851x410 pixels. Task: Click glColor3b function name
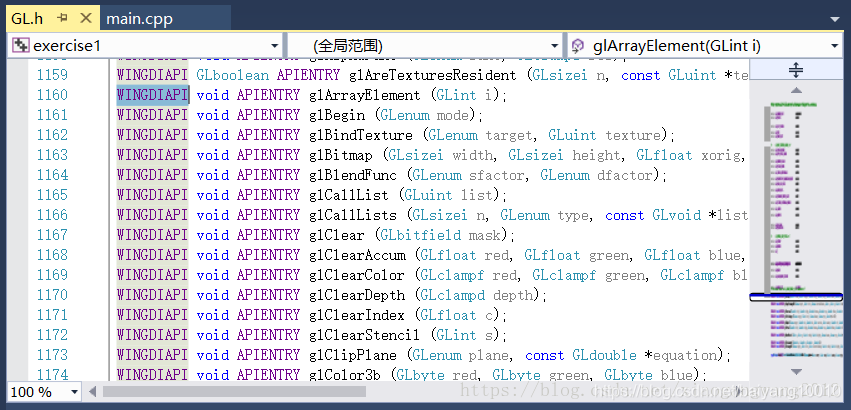pyautogui.click(x=345, y=375)
